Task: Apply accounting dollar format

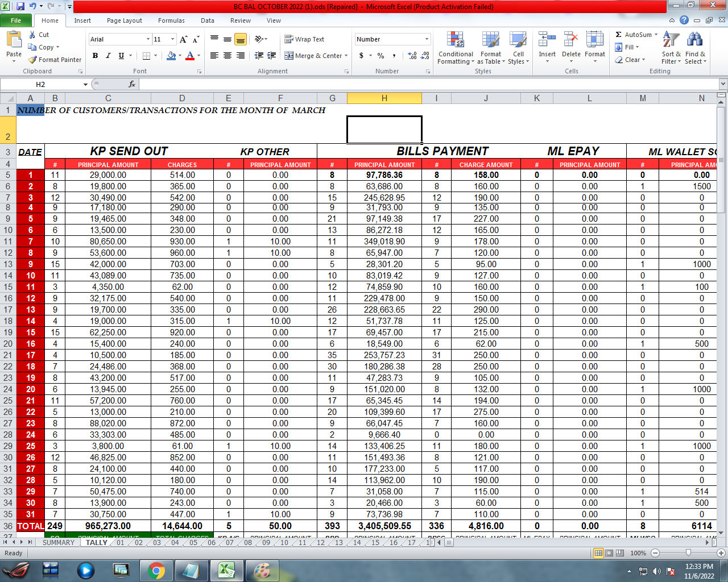Action: [361, 56]
